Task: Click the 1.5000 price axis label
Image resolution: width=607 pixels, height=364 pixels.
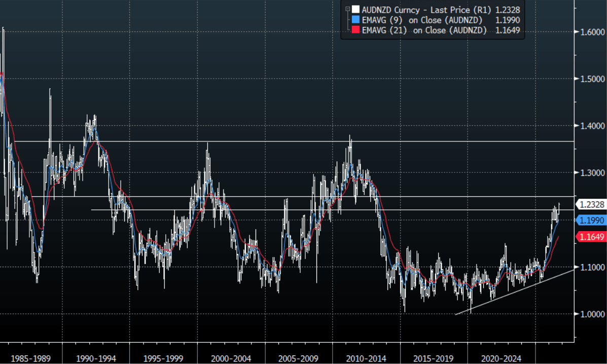Action: tap(592, 79)
